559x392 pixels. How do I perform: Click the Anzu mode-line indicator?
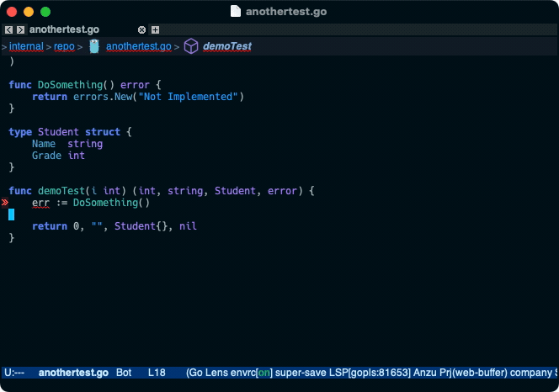click(425, 373)
